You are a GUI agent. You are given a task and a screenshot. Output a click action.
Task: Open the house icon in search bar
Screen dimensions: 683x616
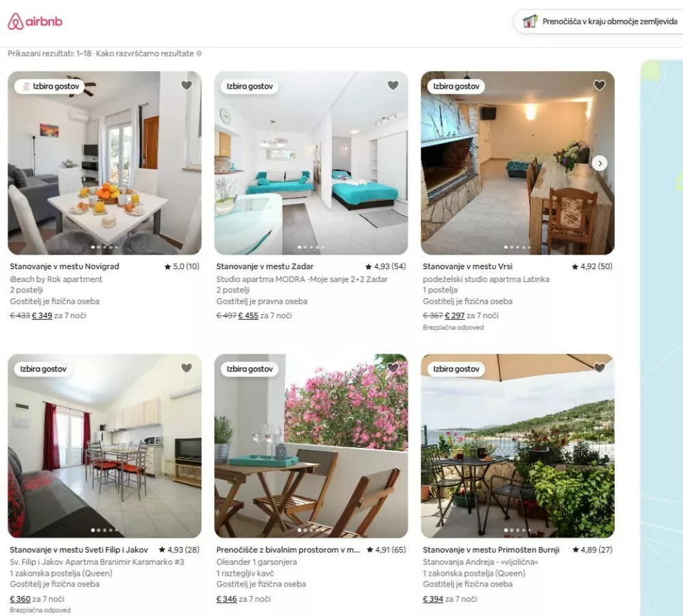click(x=530, y=21)
